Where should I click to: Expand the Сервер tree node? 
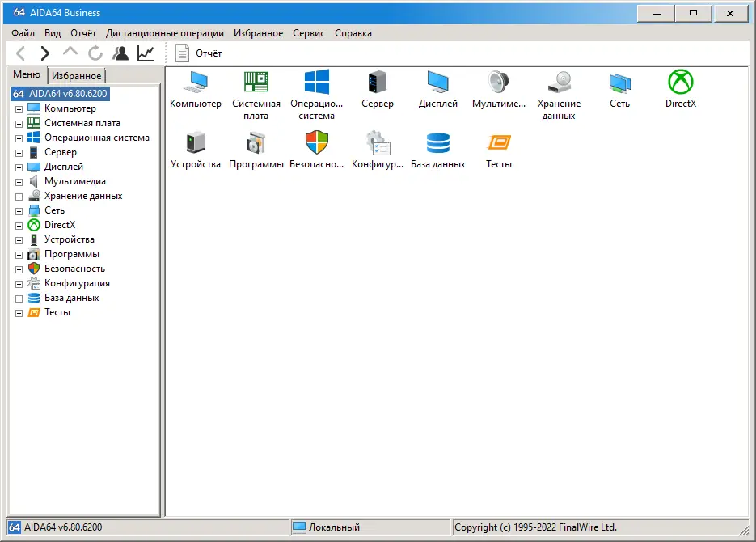point(19,152)
